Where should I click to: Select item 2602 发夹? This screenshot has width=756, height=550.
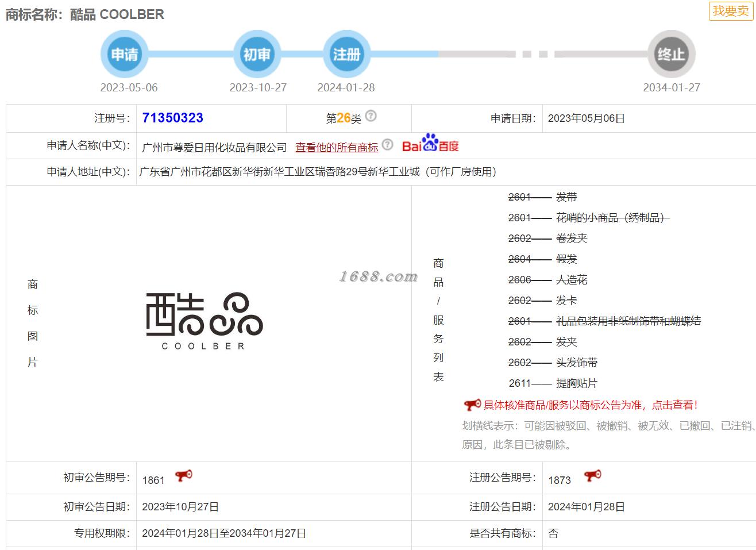(x=543, y=342)
